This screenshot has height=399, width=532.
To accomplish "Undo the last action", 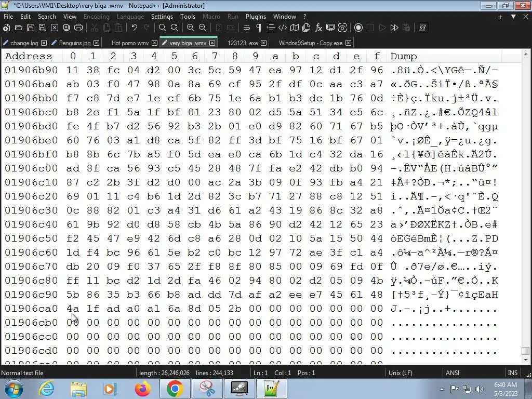I will [135, 28].
